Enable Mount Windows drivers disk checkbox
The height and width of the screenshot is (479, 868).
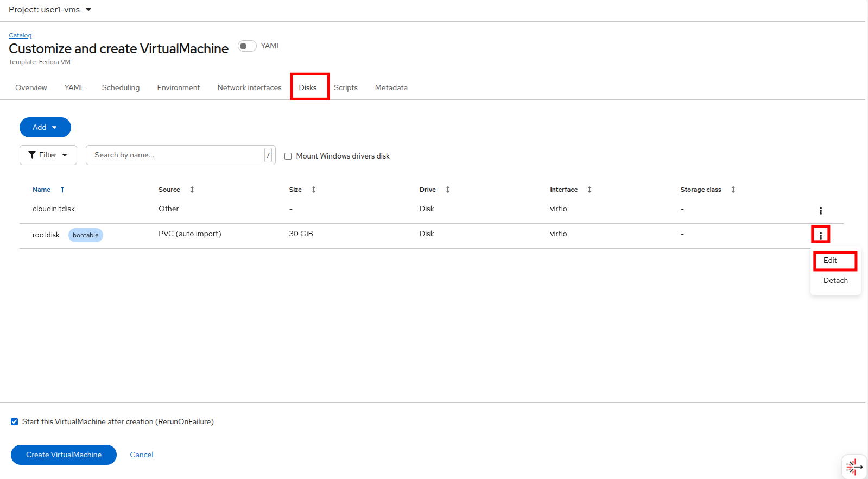(x=288, y=156)
